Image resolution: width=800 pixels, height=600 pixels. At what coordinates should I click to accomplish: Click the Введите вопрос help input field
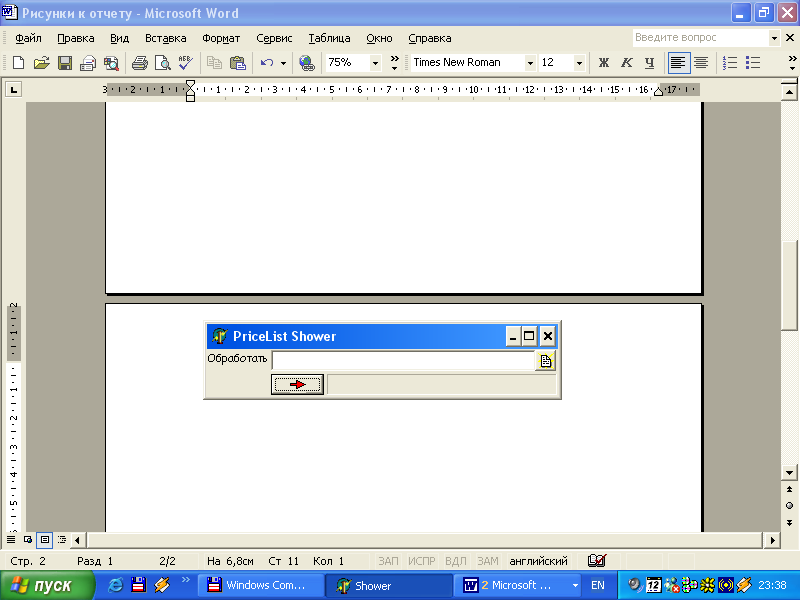tap(701, 38)
